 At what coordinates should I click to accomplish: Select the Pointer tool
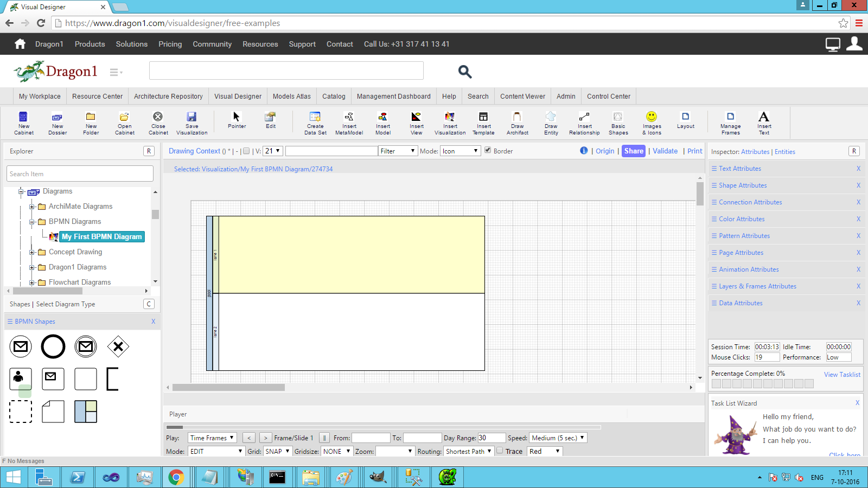[237, 117]
